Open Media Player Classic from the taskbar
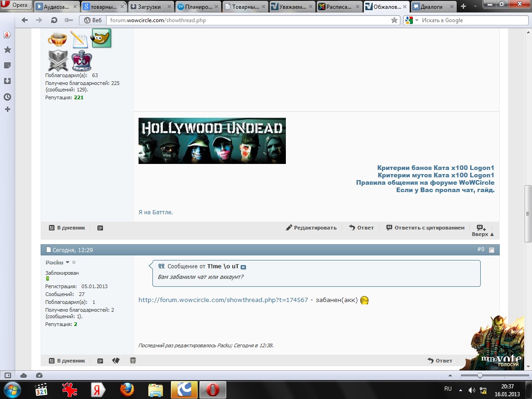Viewport: 532px width, 399px height. coord(41,390)
